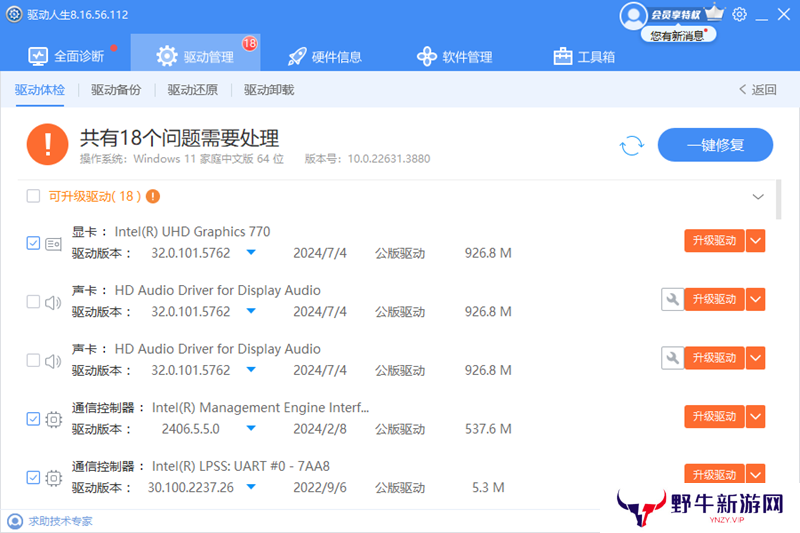The height and width of the screenshot is (533, 800).
Task: Click the 共有18个问题需要处理 heading
Action: click(x=180, y=138)
